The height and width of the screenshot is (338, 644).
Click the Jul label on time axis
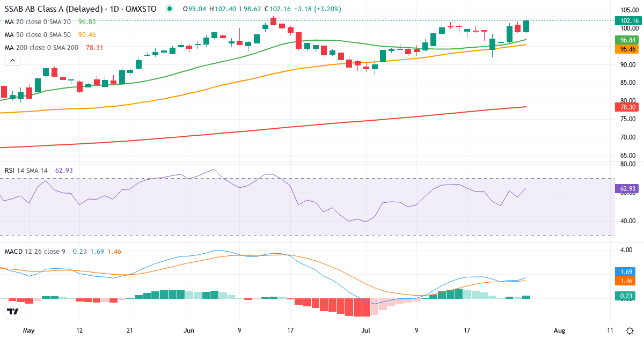click(366, 330)
